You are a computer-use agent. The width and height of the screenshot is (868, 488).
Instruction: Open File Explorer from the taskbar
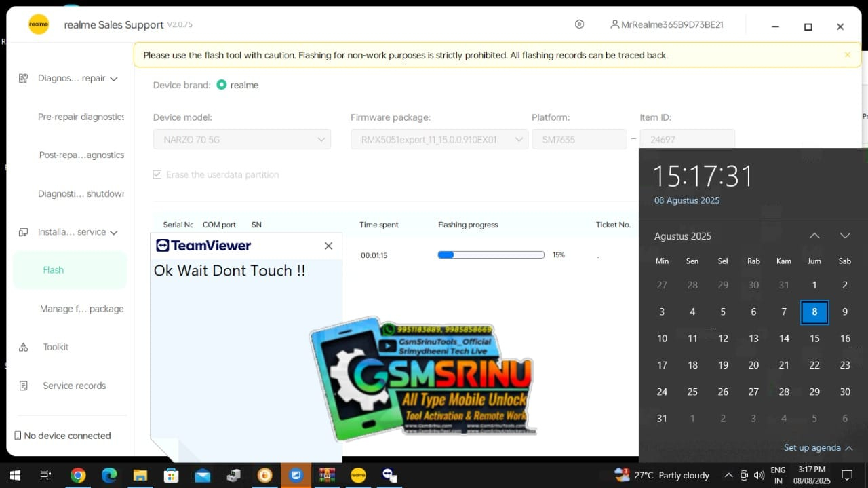tap(140, 475)
